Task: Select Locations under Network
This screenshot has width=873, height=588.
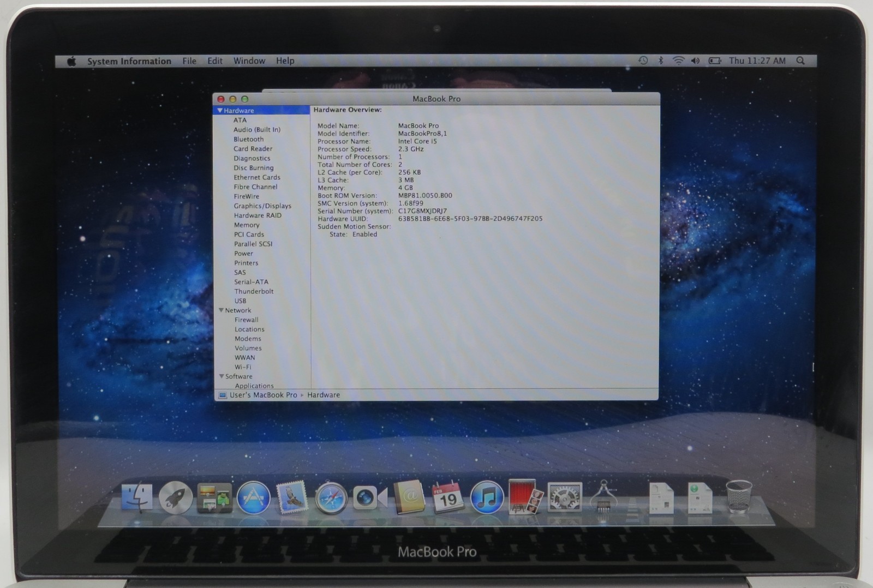Action: tap(250, 329)
